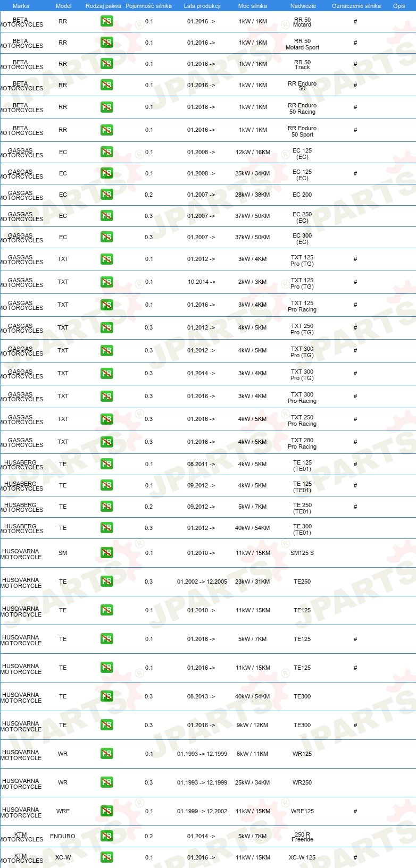Click the fuel icon for RR 50 Motard Sport
Image resolution: width=416 pixels, height=868 pixels.
point(107,43)
